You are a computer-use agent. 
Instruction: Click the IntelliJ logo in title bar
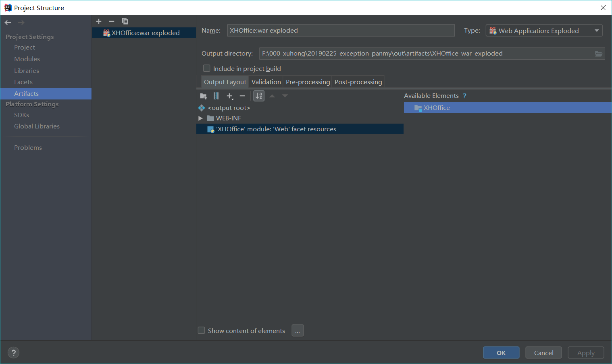pyautogui.click(x=8, y=8)
